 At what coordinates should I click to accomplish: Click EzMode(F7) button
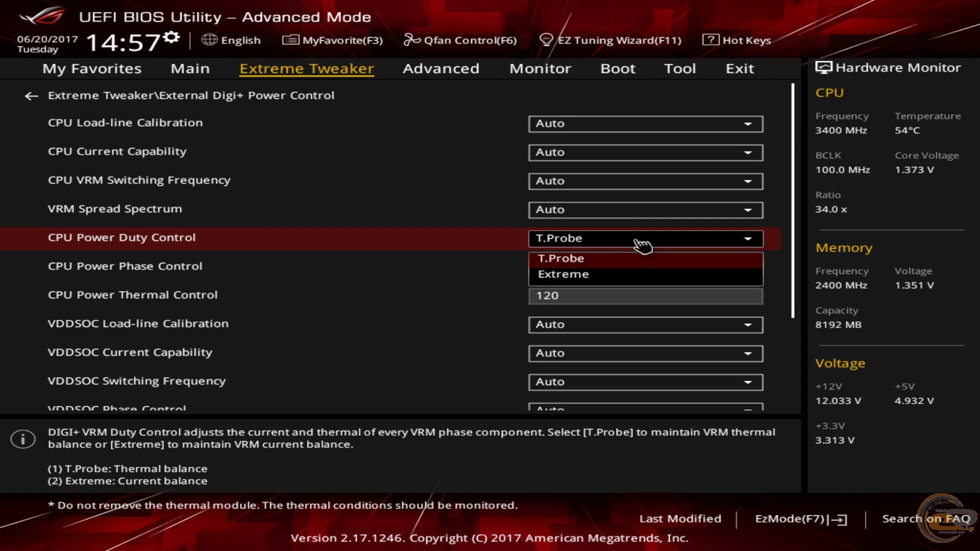coord(800,519)
